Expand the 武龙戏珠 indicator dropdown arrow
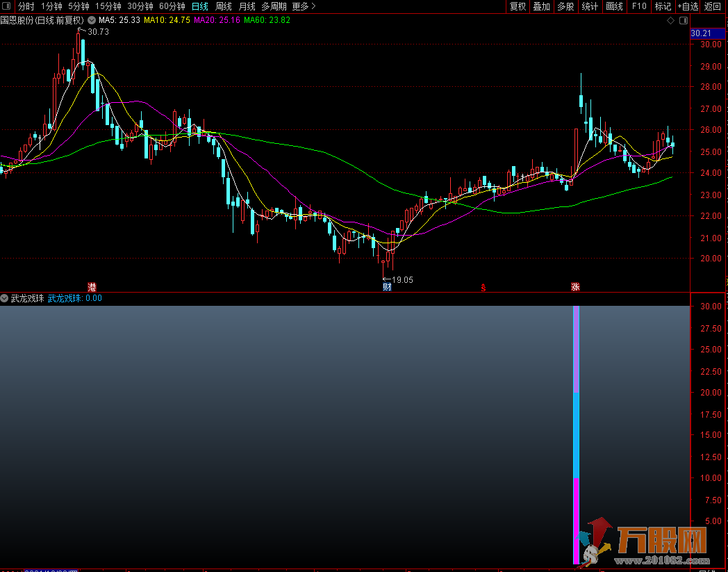 point(4,298)
